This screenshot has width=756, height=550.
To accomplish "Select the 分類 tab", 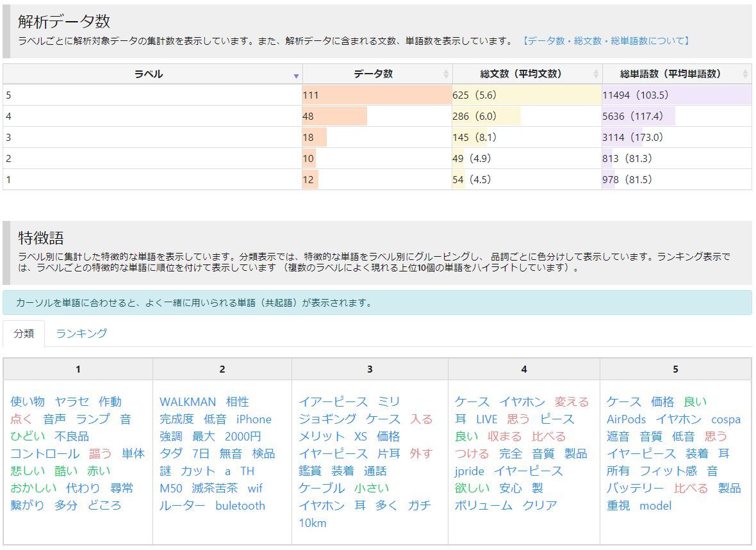I will [x=24, y=334].
